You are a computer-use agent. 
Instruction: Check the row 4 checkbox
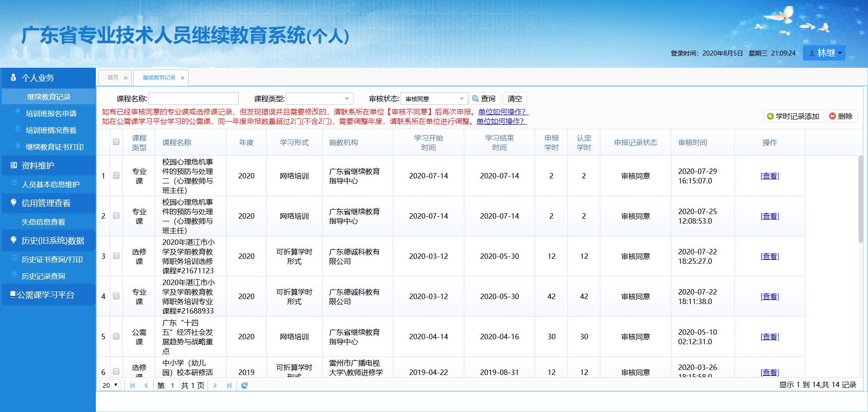click(x=116, y=296)
